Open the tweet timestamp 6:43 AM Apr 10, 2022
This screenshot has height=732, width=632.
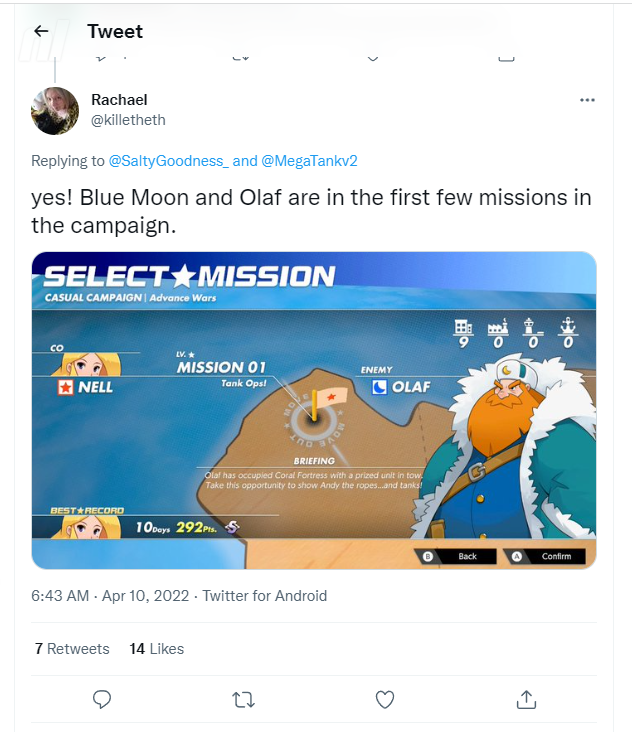click(x=110, y=596)
